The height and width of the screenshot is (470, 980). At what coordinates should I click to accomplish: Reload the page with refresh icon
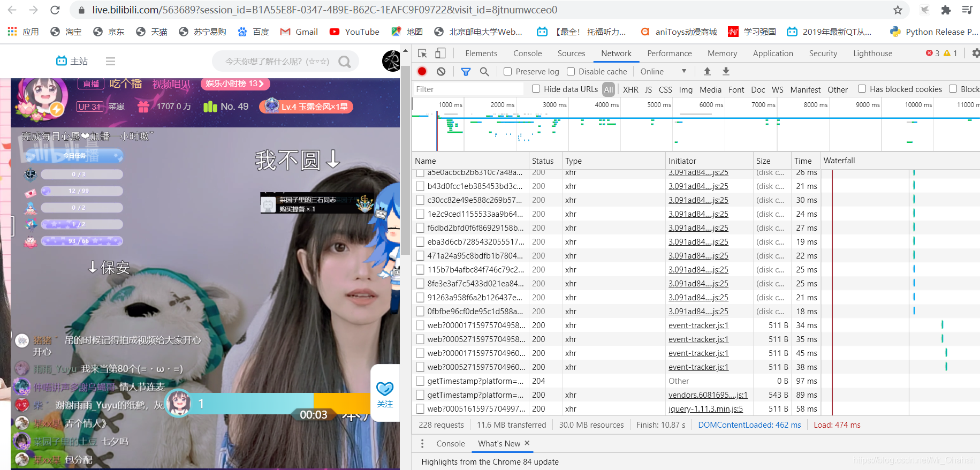click(55, 10)
